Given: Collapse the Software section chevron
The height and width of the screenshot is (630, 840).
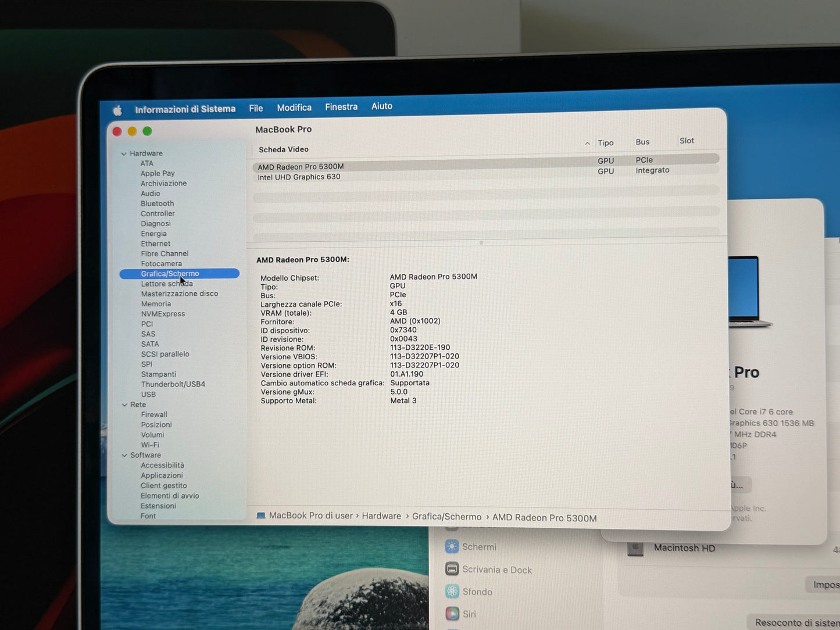Looking at the screenshot, I should coord(124,456).
